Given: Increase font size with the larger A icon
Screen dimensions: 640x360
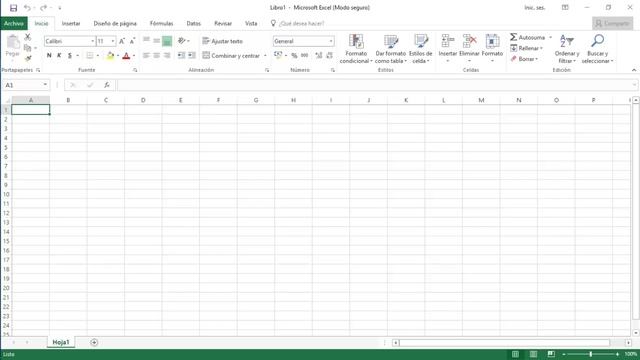Looking at the screenshot, I should pyautogui.click(x=122, y=41).
